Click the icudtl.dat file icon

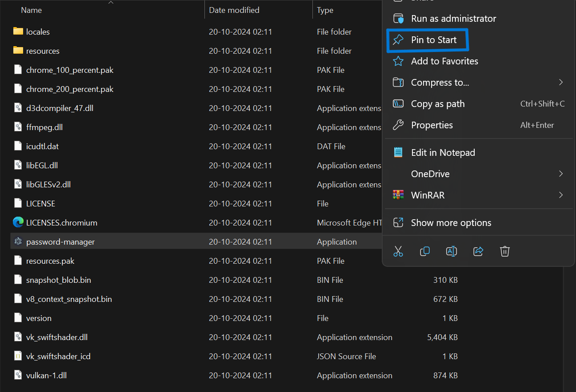18,146
